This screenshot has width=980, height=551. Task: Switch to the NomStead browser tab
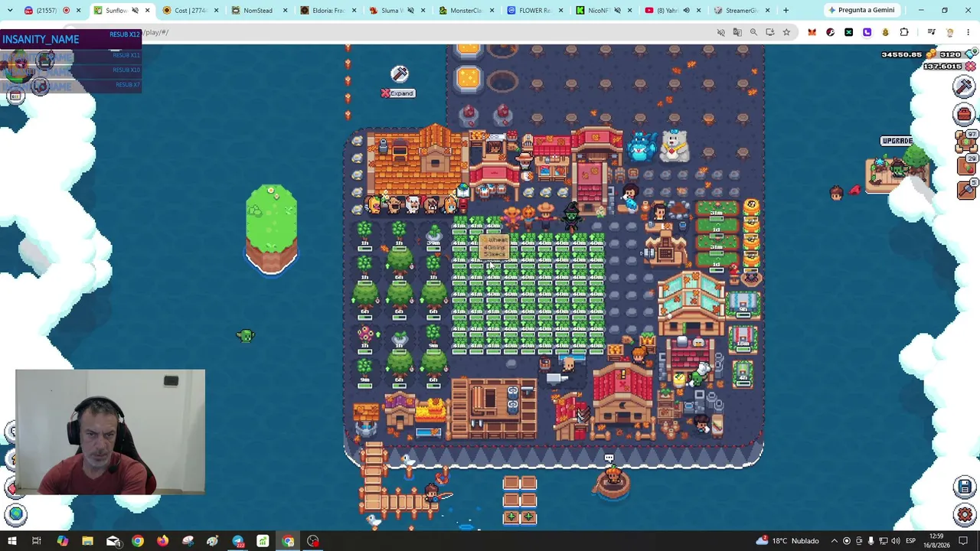(259, 11)
